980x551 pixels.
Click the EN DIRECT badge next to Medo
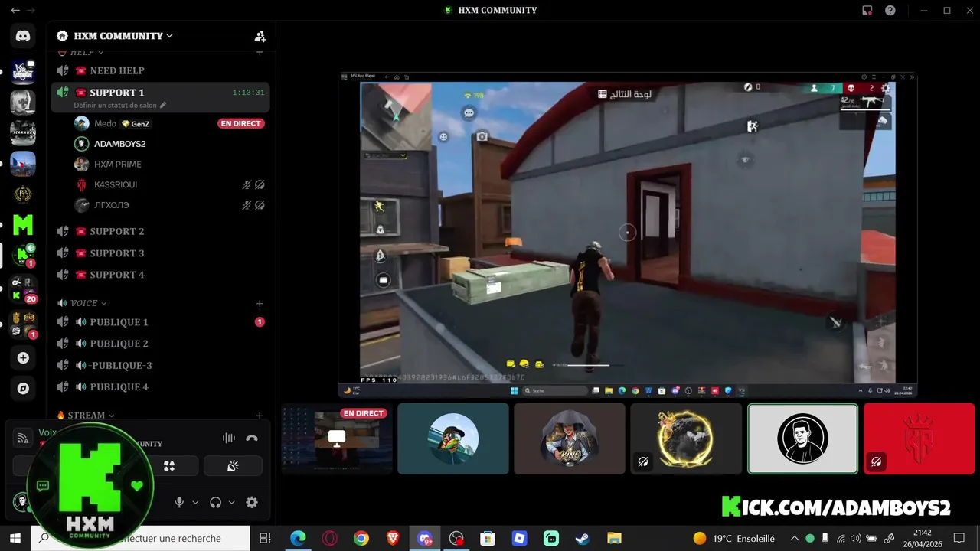tap(240, 123)
